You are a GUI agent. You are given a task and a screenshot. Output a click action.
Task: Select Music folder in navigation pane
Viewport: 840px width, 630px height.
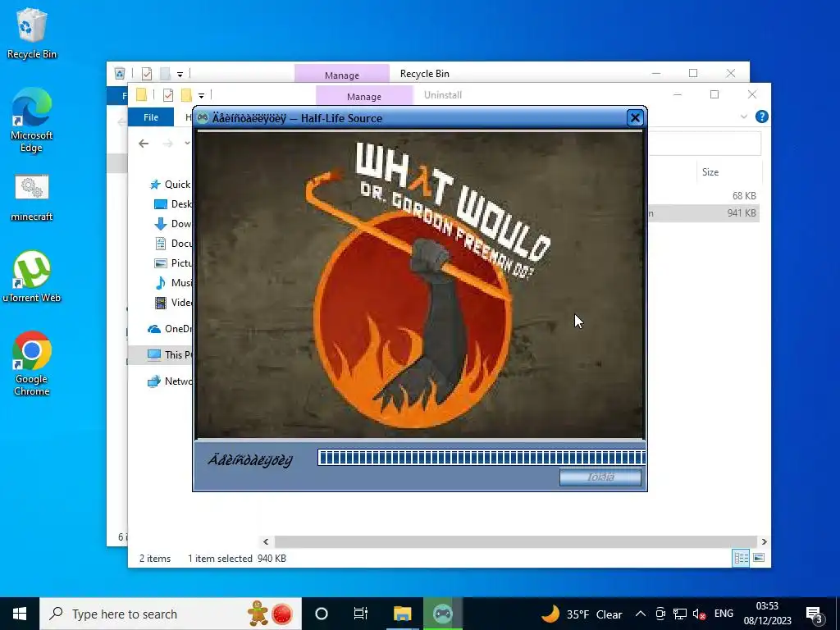pos(172,283)
